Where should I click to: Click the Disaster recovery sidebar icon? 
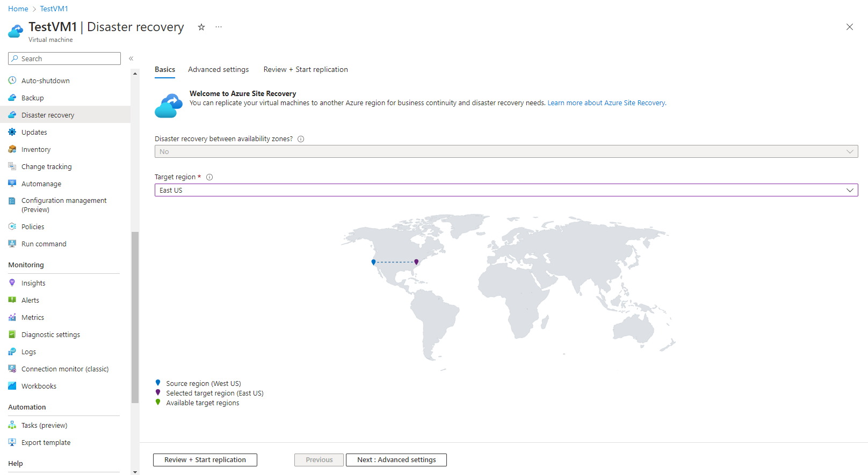coord(12,115)
